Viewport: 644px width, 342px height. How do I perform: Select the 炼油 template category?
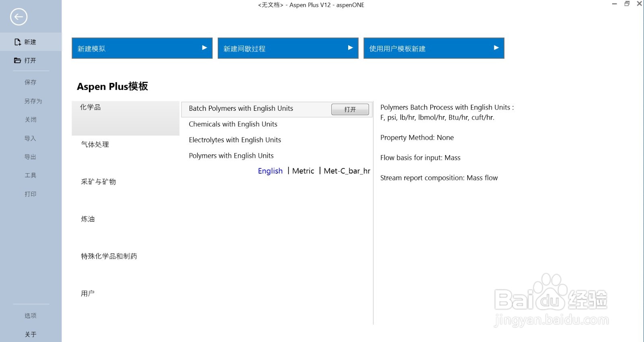(x=88, y=219)
